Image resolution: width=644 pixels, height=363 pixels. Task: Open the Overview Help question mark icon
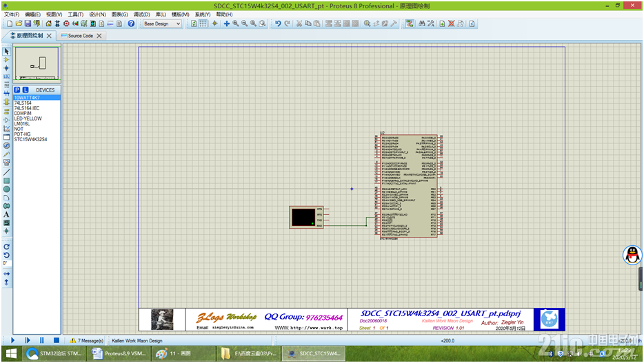coord(131,24)
